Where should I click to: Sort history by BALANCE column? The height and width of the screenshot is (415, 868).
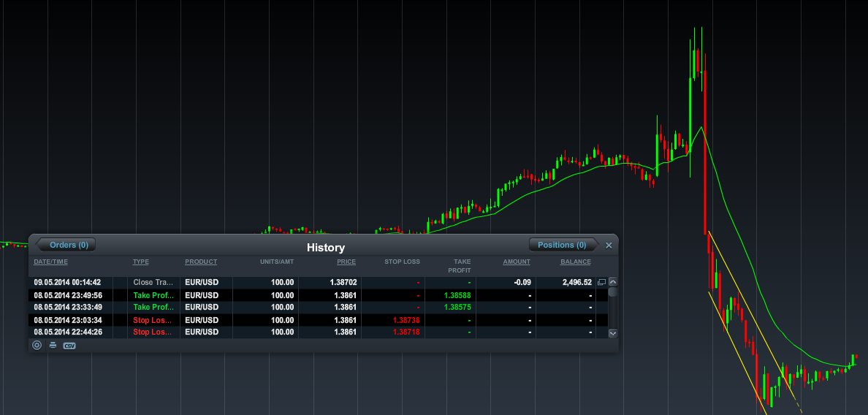[x=576, y=262]
